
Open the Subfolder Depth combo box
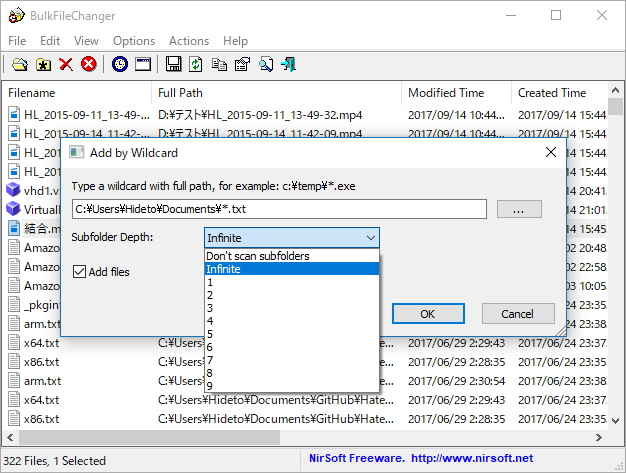click(x=292, y=238)
